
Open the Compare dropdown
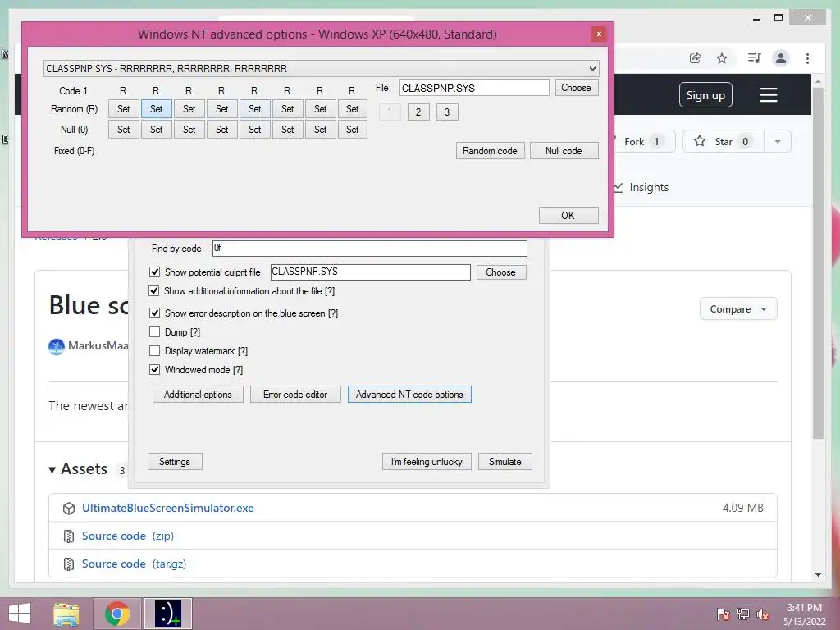[738, 309]
